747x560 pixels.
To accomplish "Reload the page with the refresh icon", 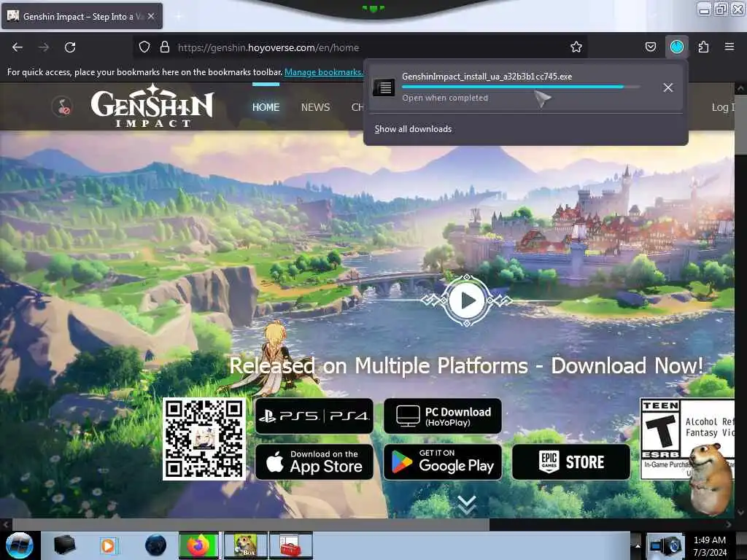I will tap(70, 47).
